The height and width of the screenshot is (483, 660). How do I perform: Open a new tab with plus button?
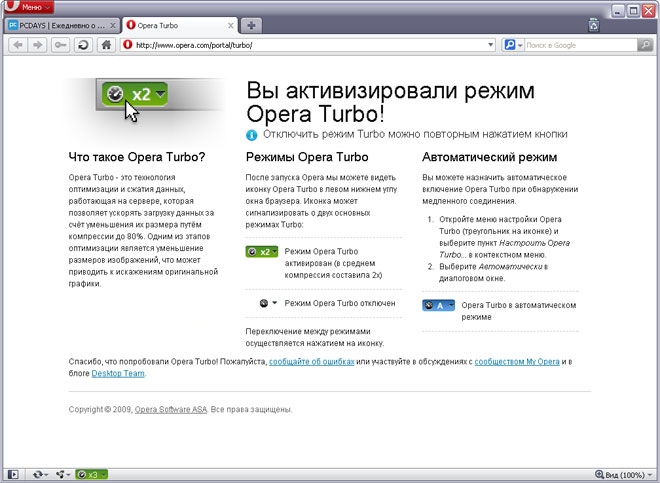tap(251, 26)
